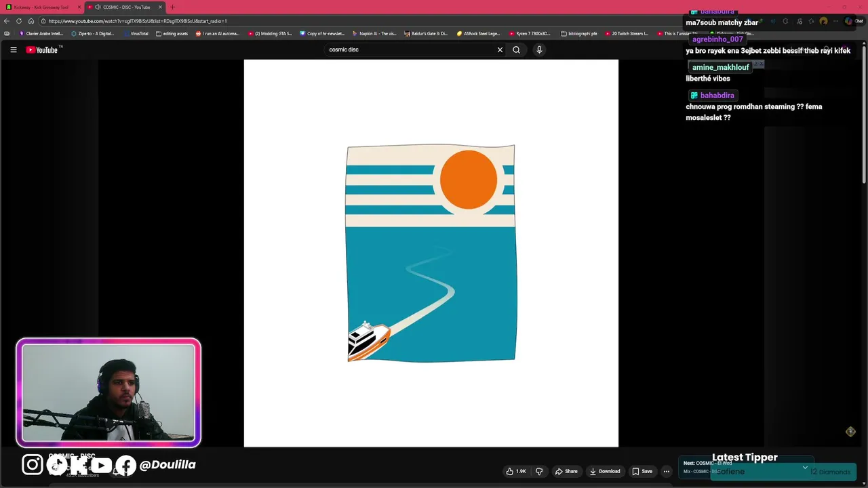Screen dimensions: 868x488
Task: Expand the Next: COSMIC playlist panel
Action: pos(805,467)
